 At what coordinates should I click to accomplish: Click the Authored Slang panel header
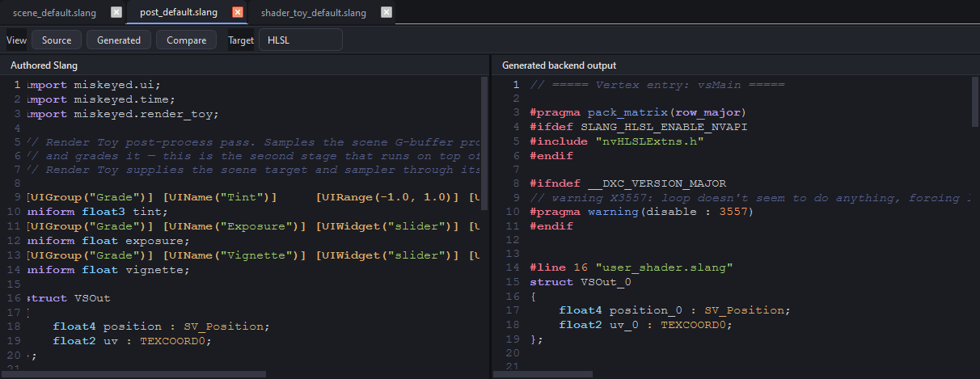(x=44, y=65)
